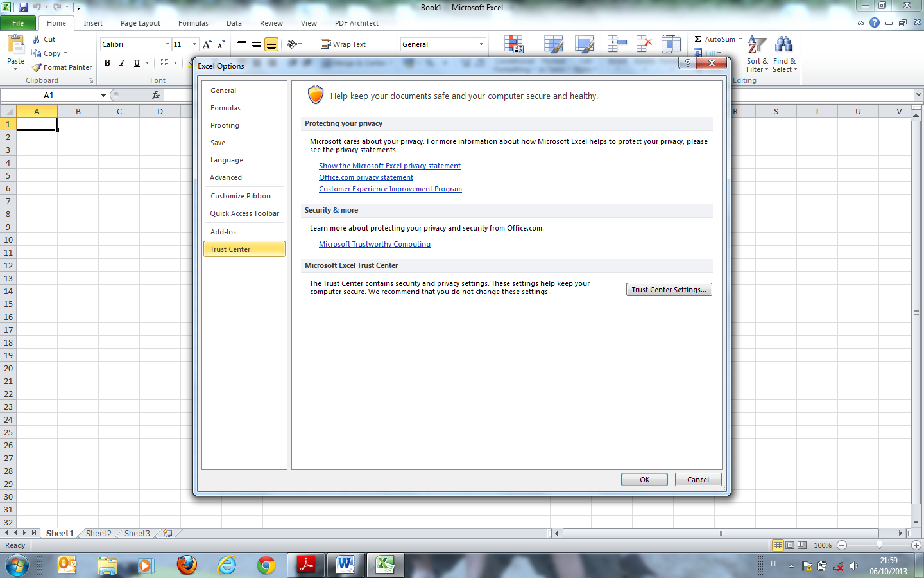This screenshot has width=924, height=578.
Task: Select Advanced in Excel Options sidebar
Action: [226, 177]
